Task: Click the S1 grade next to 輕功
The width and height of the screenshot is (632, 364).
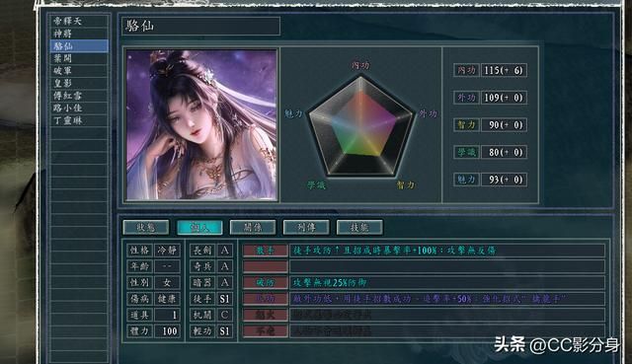Action: coord(225,331)
